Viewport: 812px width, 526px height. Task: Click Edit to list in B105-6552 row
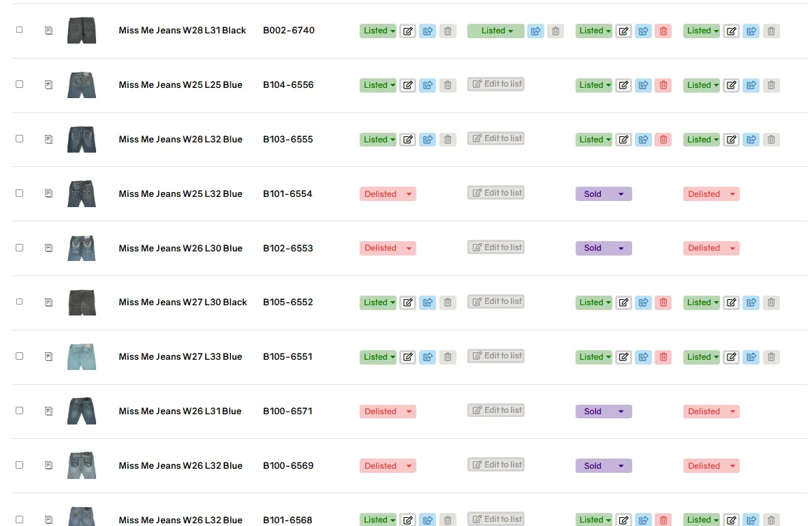tap(496, 301)
